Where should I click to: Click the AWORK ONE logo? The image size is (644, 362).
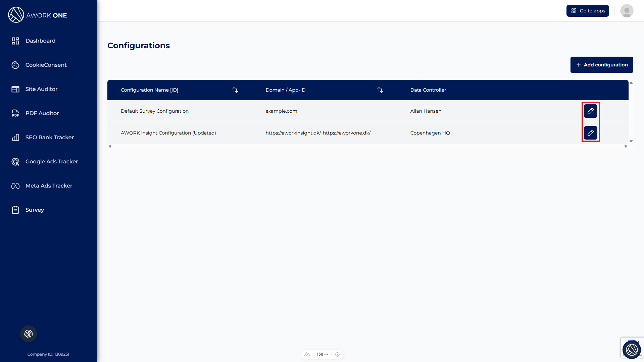click(38, 15)
